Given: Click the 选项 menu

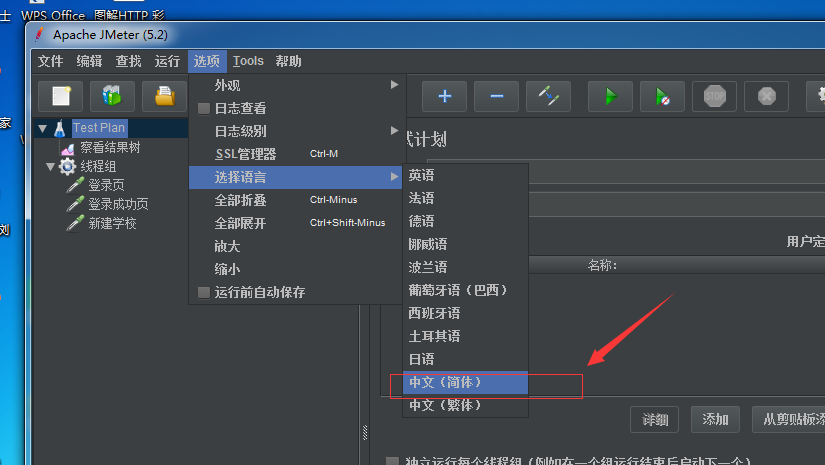Looking at the screenshot, I should tap(207, 61).
